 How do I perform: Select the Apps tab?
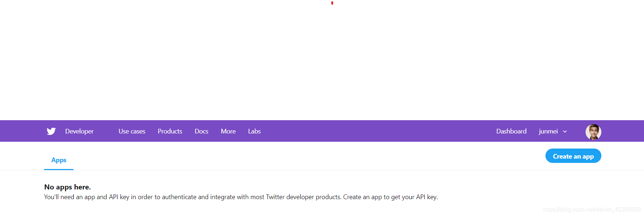pyautogui.click(x=59, y=160)
